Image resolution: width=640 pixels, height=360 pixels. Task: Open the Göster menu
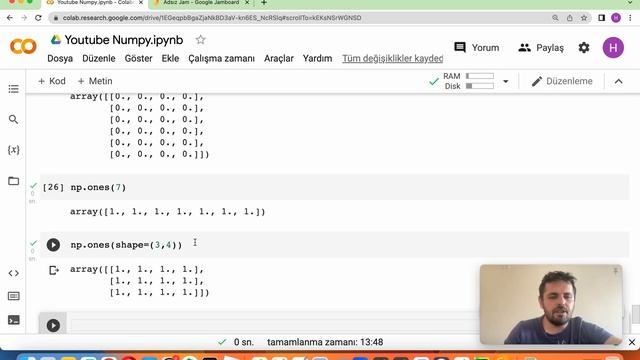(138, 58)
